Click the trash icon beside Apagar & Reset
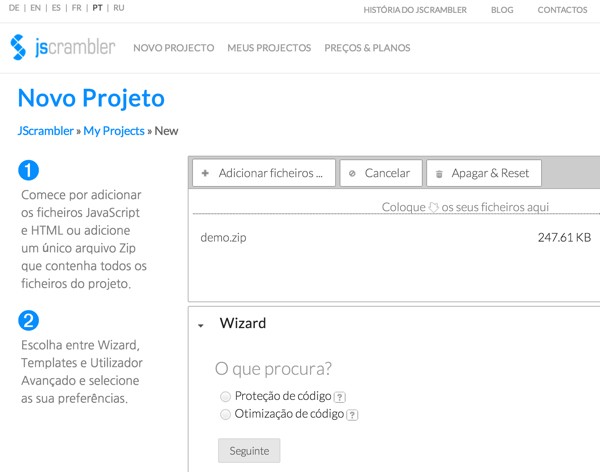 tap(439, 174)
